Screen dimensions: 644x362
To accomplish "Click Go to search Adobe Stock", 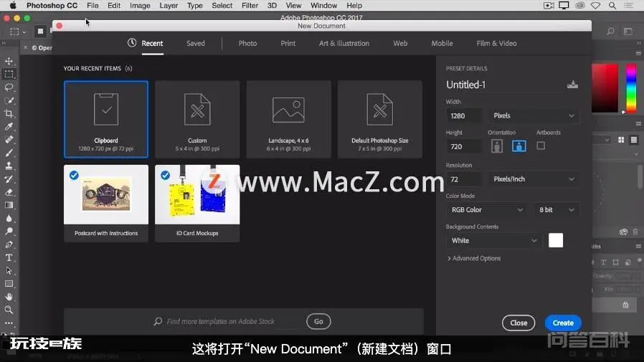I will point(318,321).
